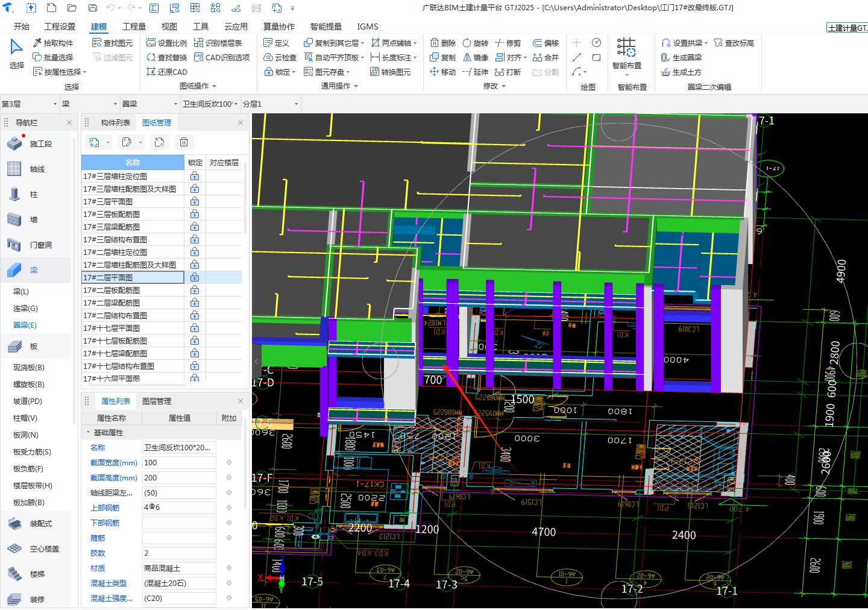Viewport: 868px width, 610px height.
Task: Switch to 图层管理 tab
Action: point(157,401)
